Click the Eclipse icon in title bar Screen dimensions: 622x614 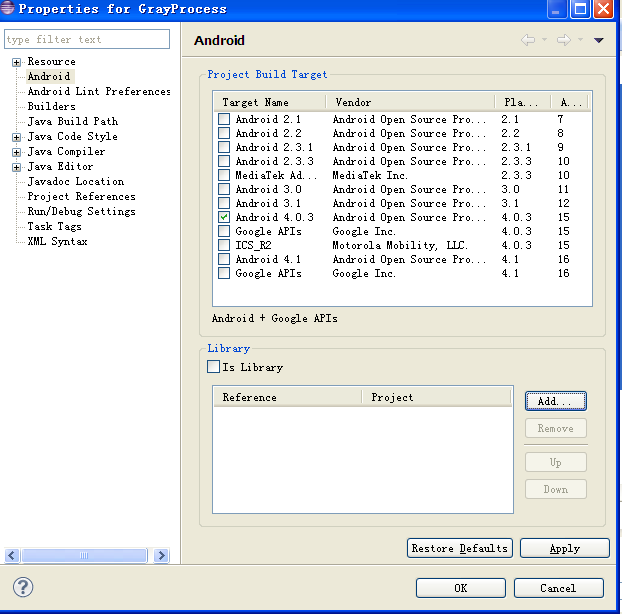(x=7, y=8)
